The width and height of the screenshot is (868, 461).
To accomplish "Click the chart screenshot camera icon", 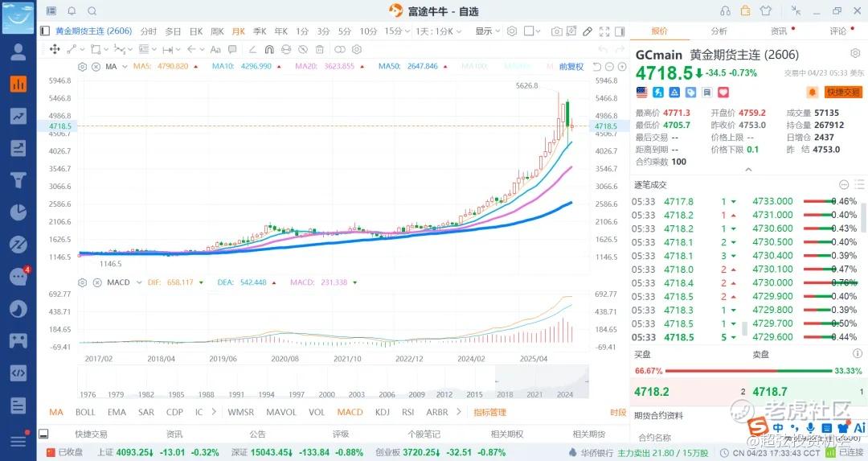I will coord(556,31).
